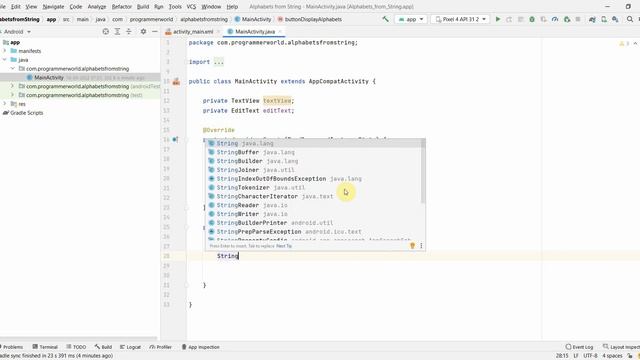This screenshot has height=360, width=640.
Task: Hide the project tool window
Action: [155, 31]
